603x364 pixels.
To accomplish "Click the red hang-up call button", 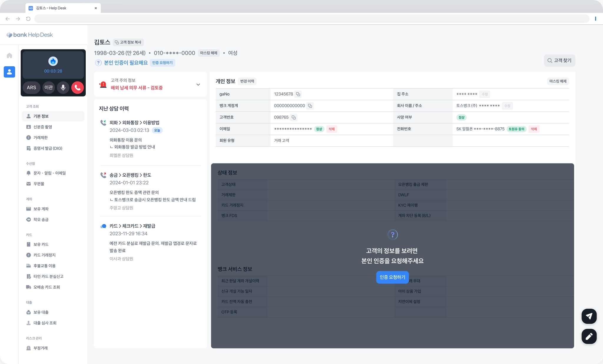I will click(77, 87).
